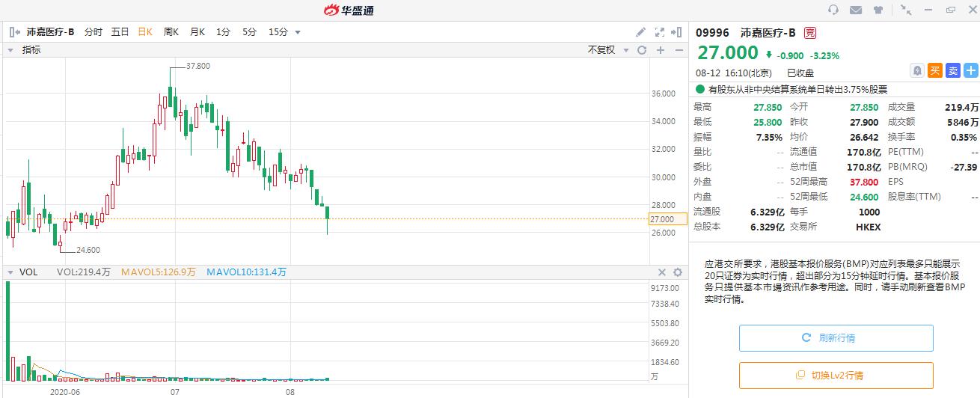Click the 刷新行情 button

pyautogui.click(x=836, y=338)
